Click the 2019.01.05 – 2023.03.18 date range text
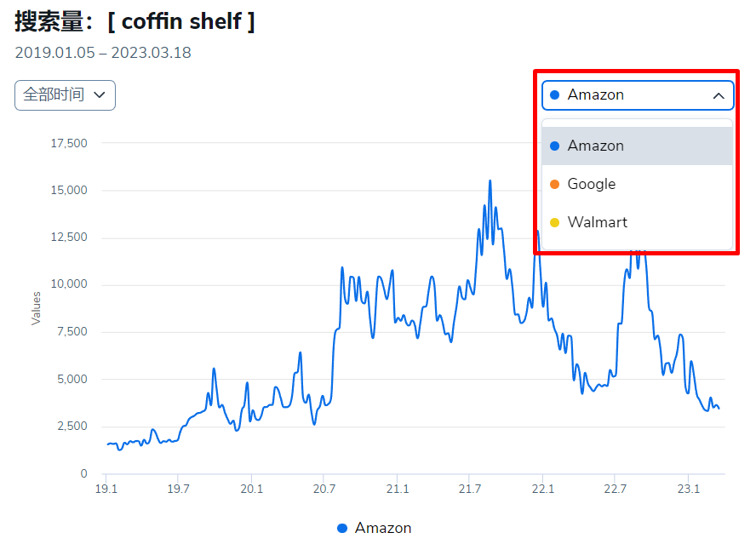 tap(103, 53)
